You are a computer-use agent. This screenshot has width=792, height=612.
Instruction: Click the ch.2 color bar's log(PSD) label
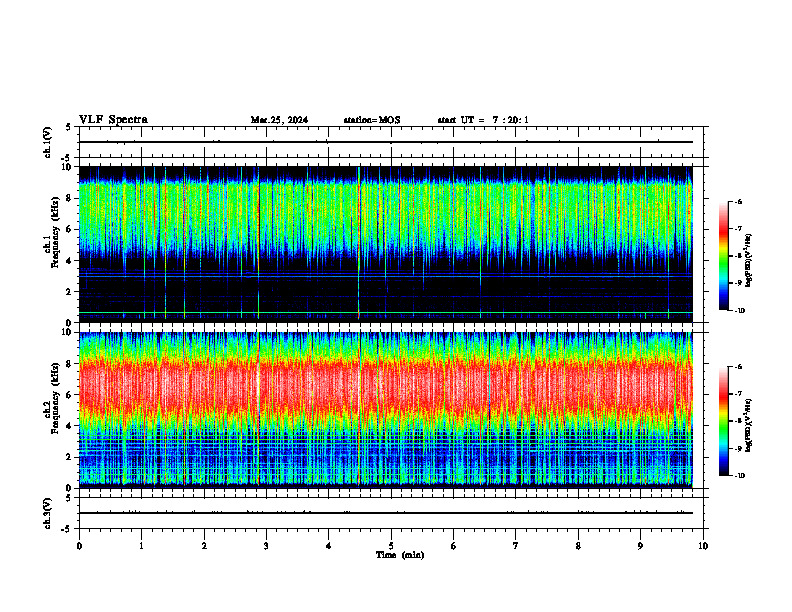[749, 426]
